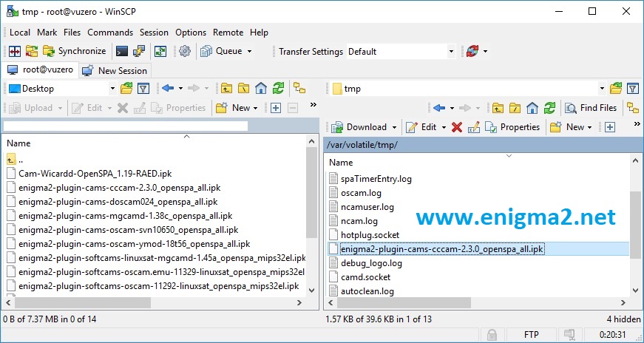The height and width of the screenshot is (343, 644).
Task: Click the remote Edit button
Action: point(421,127)
